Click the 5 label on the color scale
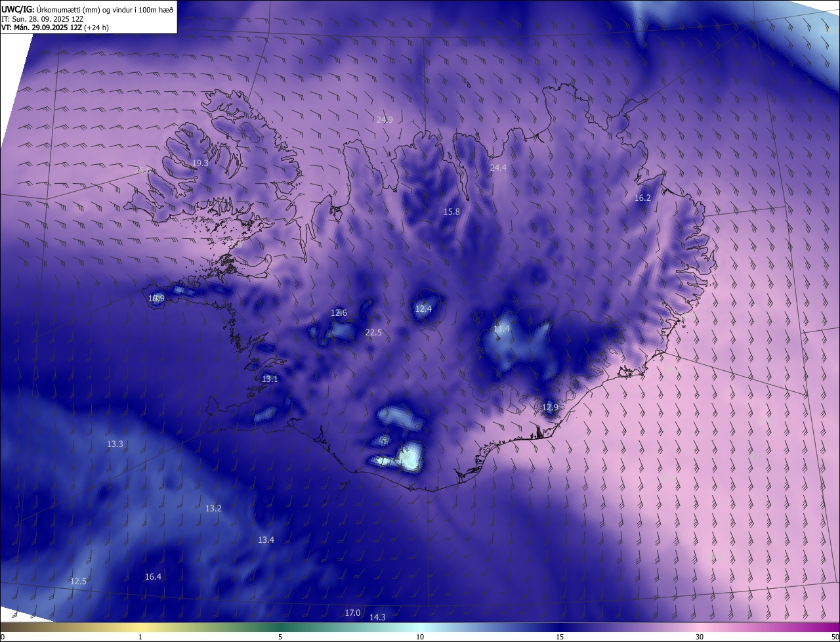The image size is (840, 642). tap(280, 637)
